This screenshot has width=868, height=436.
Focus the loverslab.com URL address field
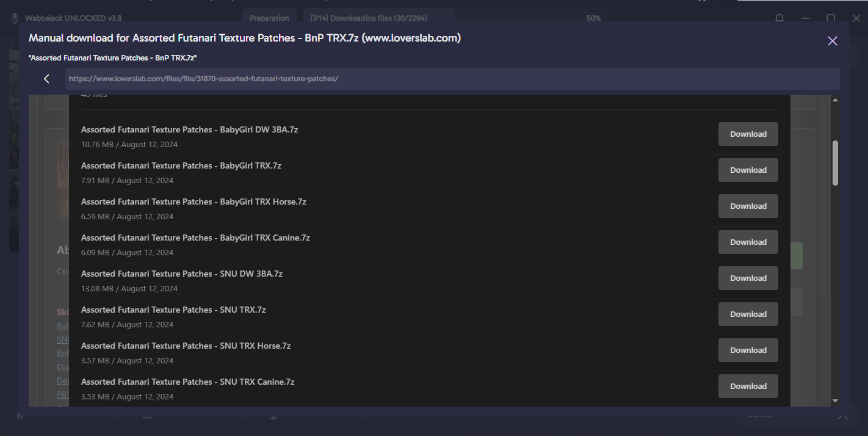click(x=452, y=79)
